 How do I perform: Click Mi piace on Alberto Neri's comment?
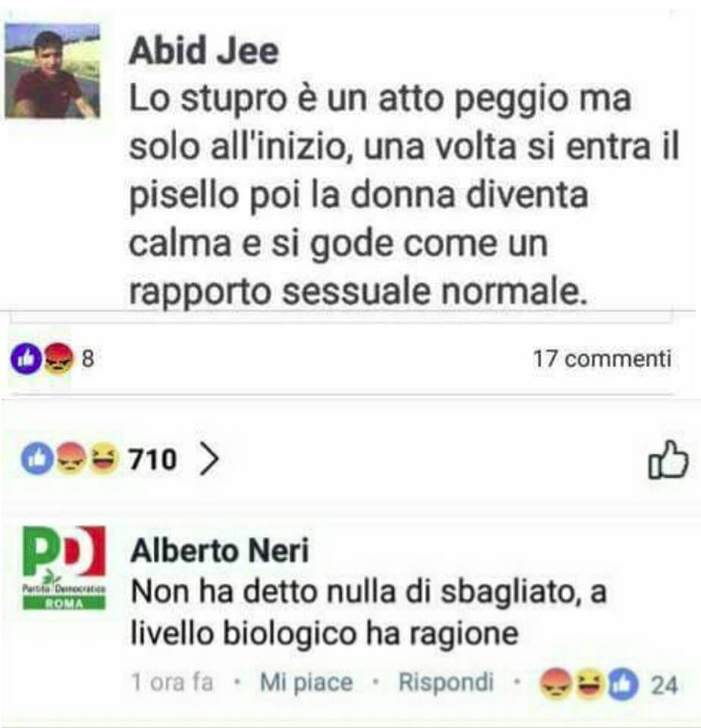(306, 682)
